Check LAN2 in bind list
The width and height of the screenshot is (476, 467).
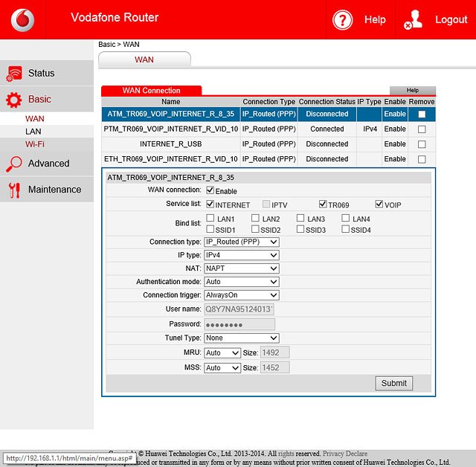[255, 218]
